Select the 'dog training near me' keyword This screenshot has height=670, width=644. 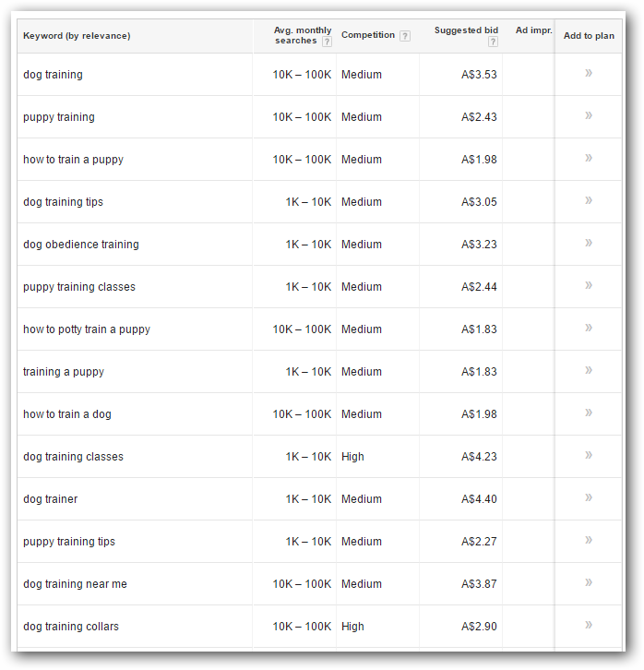coord(75,583)
